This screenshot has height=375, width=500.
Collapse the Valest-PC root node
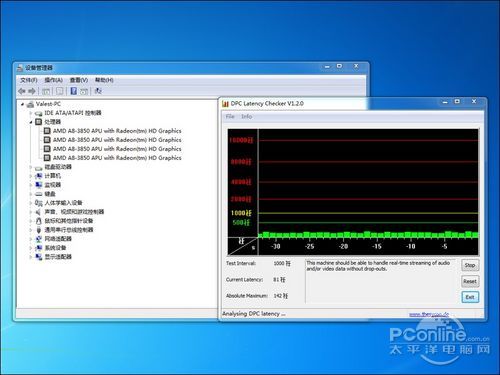(22, 104)
